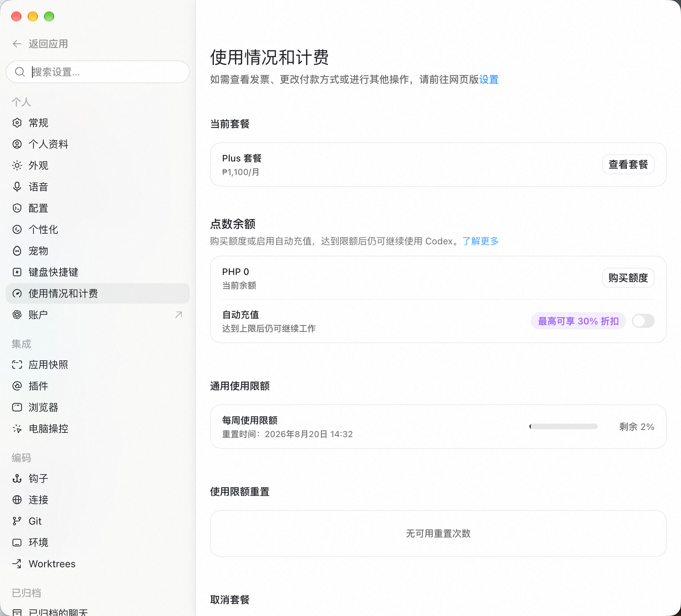This screenshot has height=616, width=681.
Task: Focus the 搜索设置 search input
Action: 98,72
